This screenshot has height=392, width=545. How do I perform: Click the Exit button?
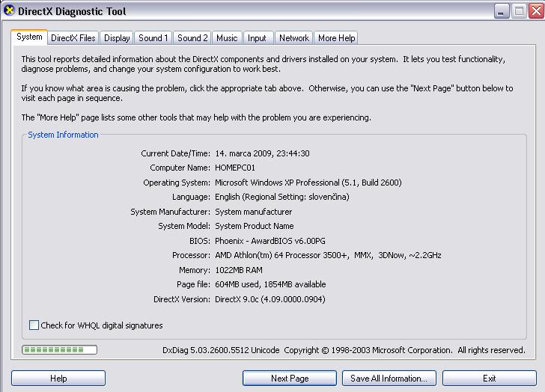490,378
